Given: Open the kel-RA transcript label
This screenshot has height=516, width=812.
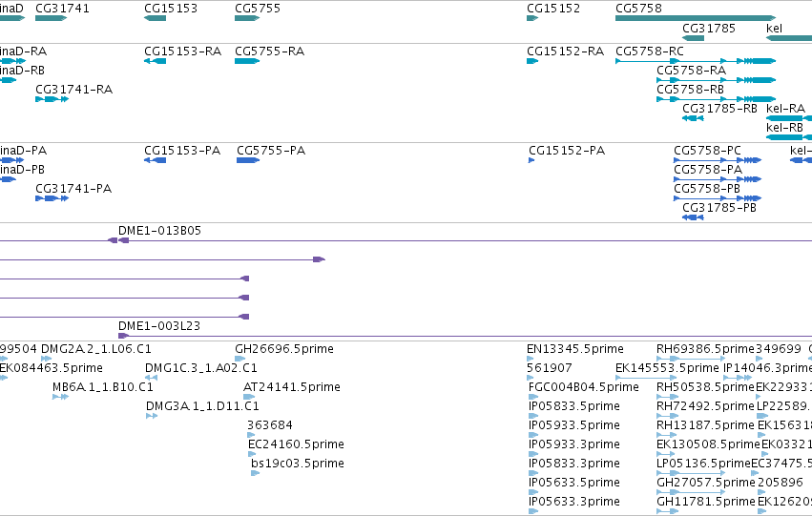Looking at the screenshot, I should [785, 108].
